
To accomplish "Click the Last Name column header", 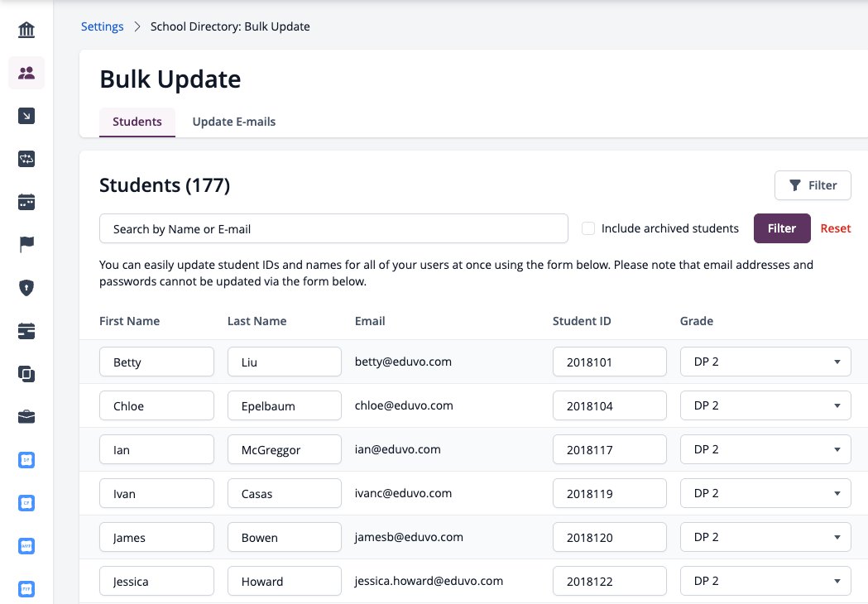I will click(257, 321).
